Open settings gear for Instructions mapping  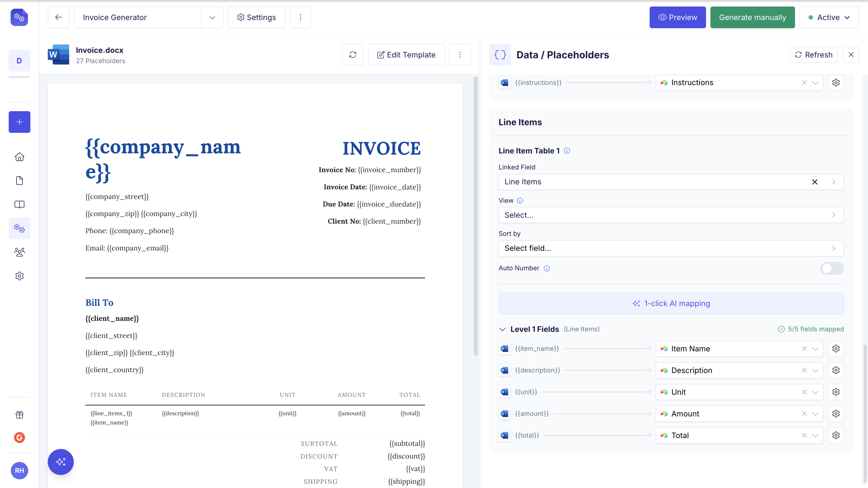tap(836, 82)
